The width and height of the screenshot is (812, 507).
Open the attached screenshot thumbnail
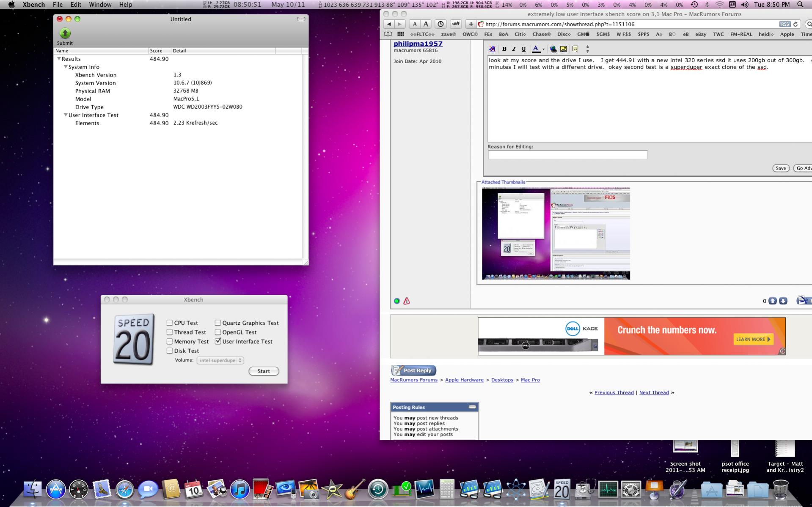point(556,233)
